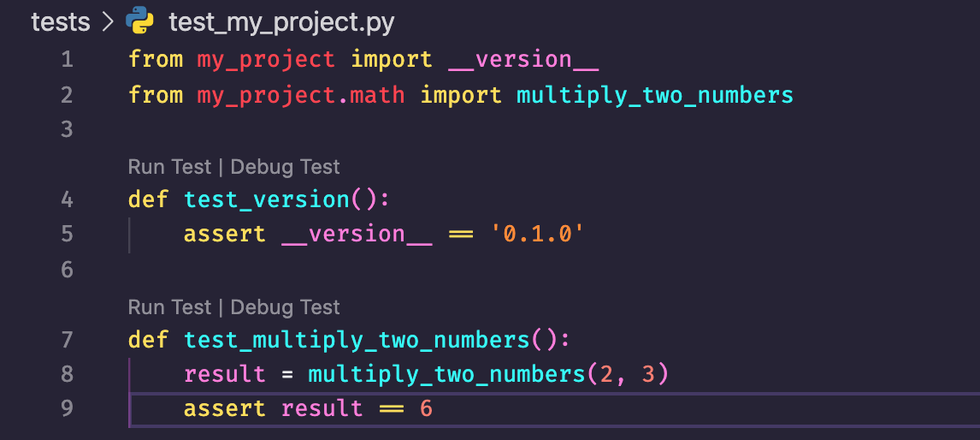The height and width of the screenshot is (440, 980).
Task: Click the result variable on line 8
Action: click(x=225, y=374)
